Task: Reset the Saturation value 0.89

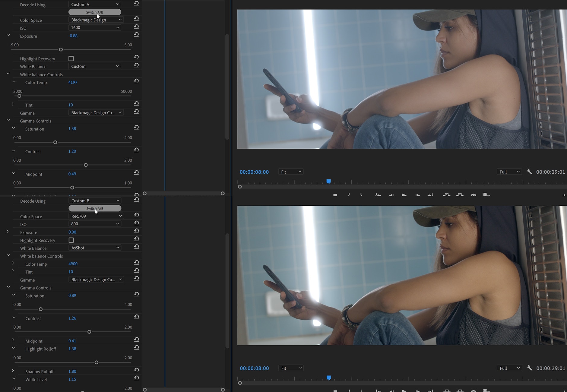Action: point(136,294)
